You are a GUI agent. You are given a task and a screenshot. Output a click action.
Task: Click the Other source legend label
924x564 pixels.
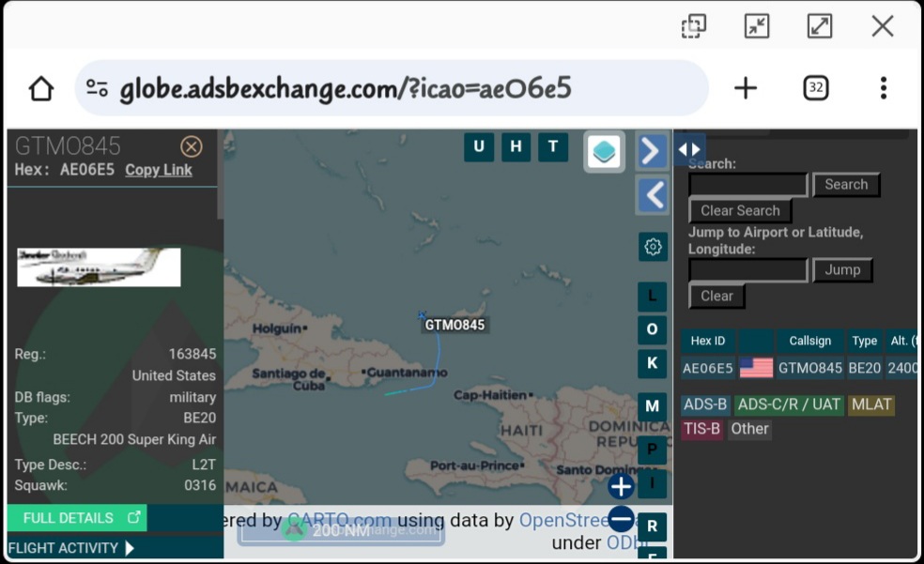(x=749, y=429)
